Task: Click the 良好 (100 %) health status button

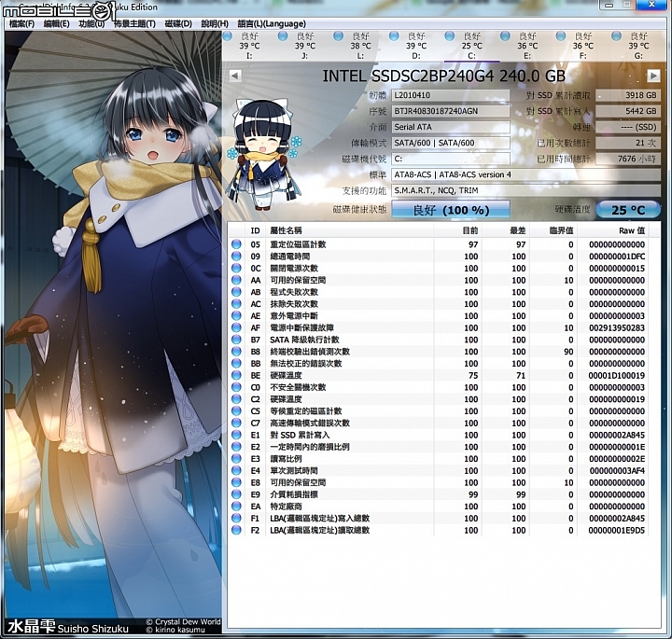Action: pos(451,210)
